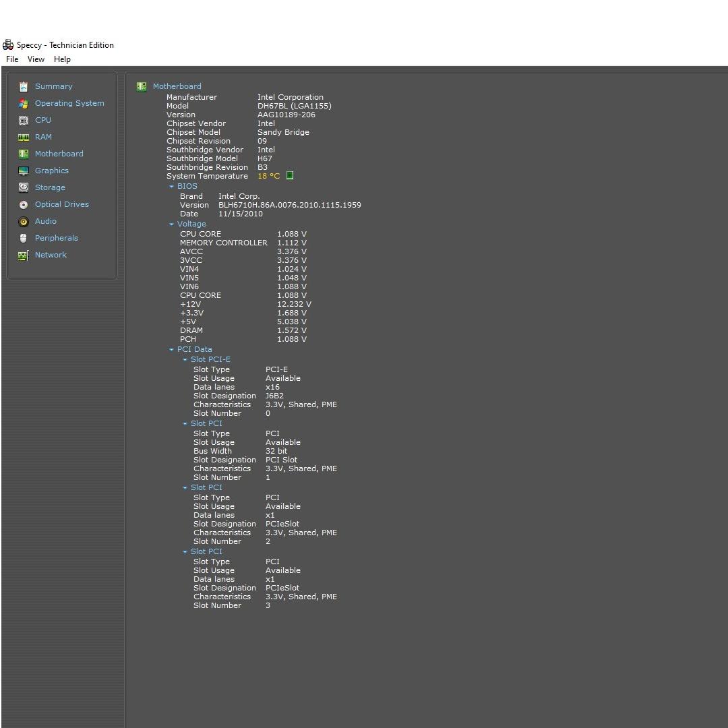Collapse the Voltage section
Screen dimensions: 728x728
point(171,224)
